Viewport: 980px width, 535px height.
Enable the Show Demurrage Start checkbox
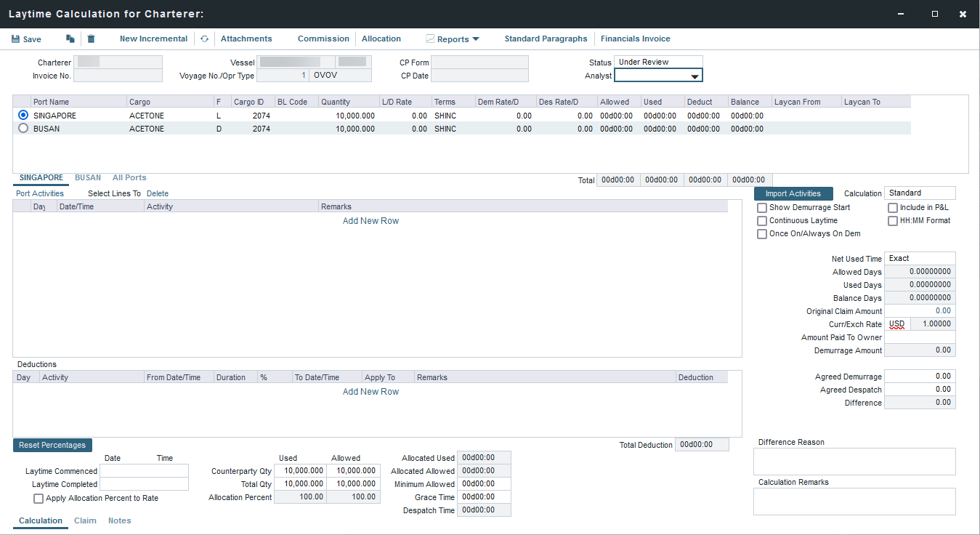click(x=762, y=208)
